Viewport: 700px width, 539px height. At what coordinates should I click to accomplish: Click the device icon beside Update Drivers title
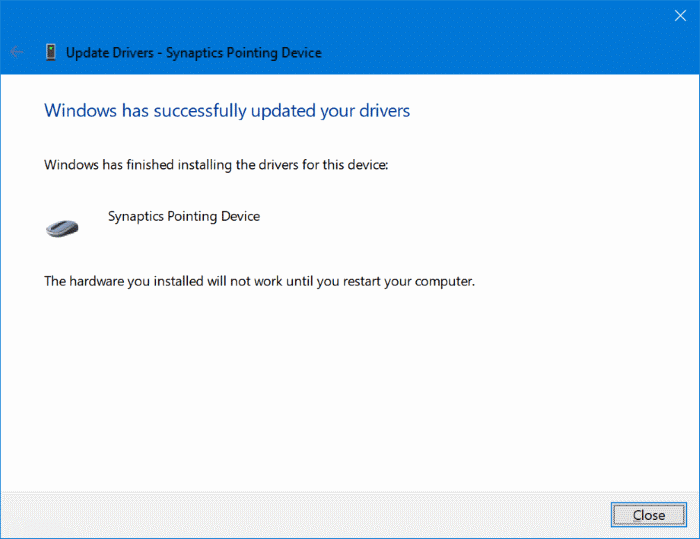(50, 52)
